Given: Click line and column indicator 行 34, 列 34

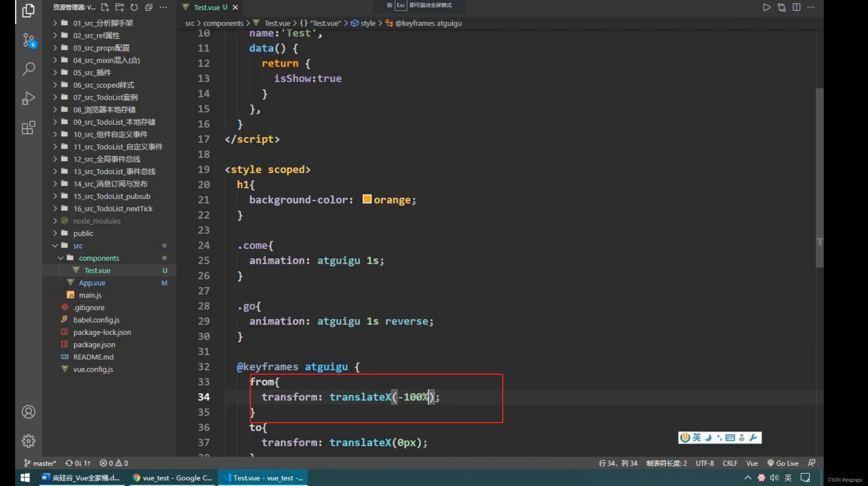Looking at the screenshot, I should pyautogui.click(x=618, y=463).
